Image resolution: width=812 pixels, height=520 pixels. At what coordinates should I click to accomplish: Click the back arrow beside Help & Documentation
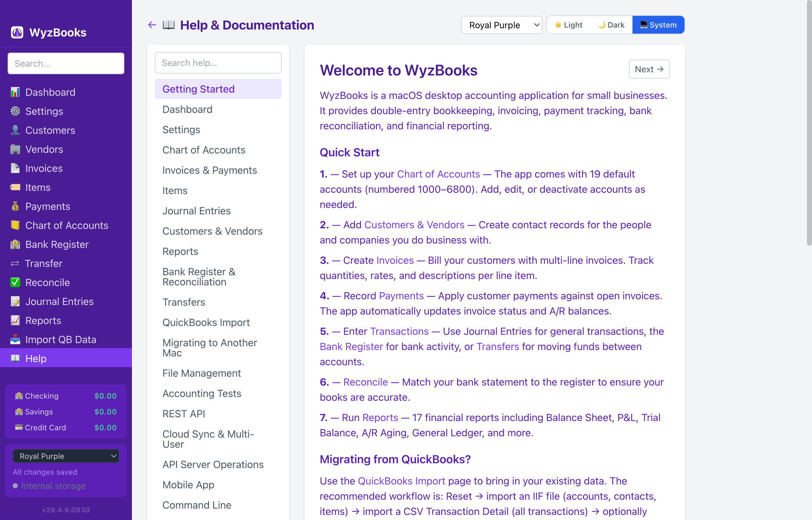(152, 25)
